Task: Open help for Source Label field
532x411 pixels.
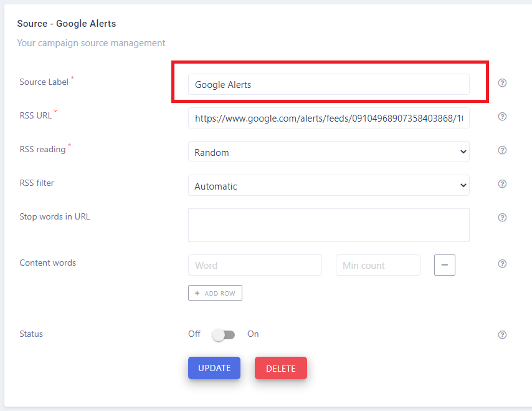Action: pyautogui.click(x=502, y=83)
